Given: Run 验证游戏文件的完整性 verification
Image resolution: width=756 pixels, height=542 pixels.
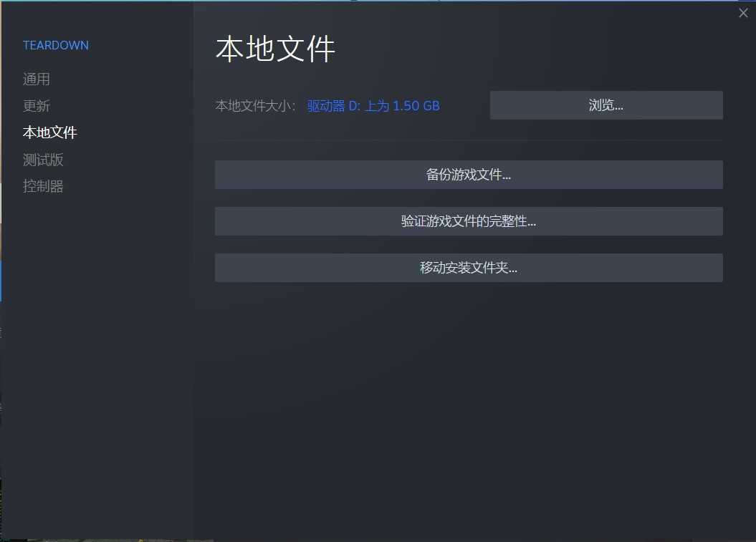Looking at the screenshot, I should click(x=468, y=221).
